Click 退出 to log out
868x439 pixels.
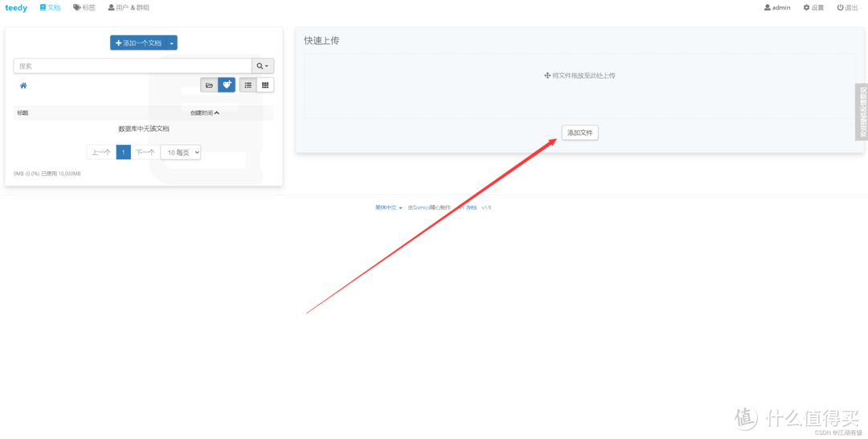(848, 8)
